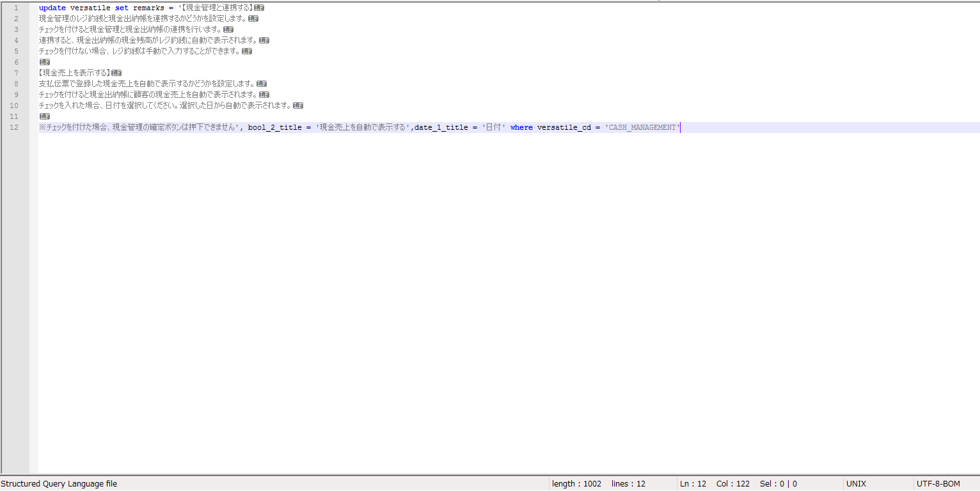
Task: Click the string 'CASH_MANAGEMENT' on line 12
Action: point(641,127)
